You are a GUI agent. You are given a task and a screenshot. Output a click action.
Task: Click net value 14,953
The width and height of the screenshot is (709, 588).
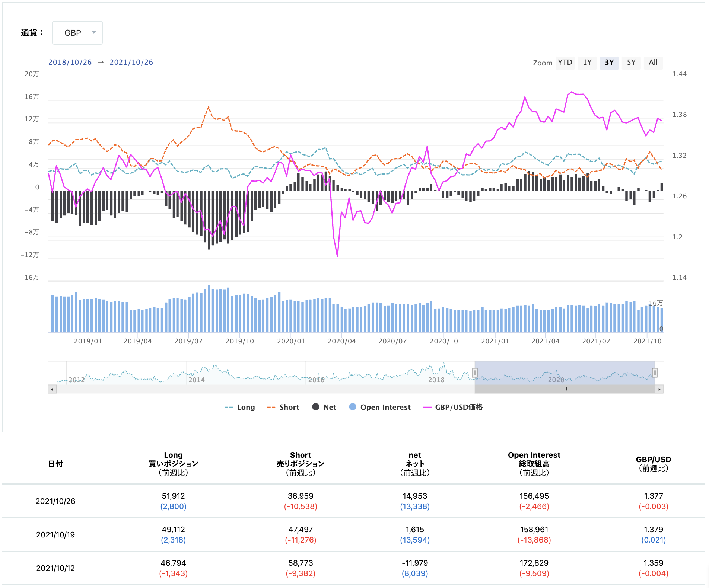tap(415, 496)
